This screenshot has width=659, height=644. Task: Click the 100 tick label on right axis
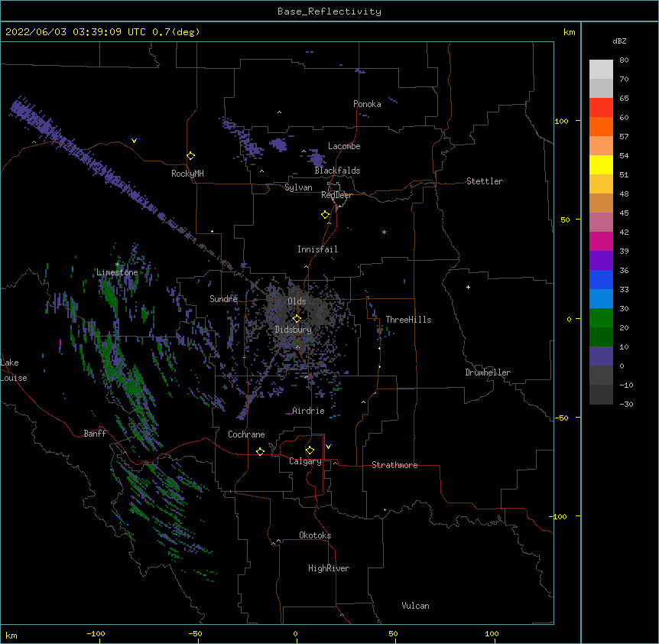click(x=561, y=121)
